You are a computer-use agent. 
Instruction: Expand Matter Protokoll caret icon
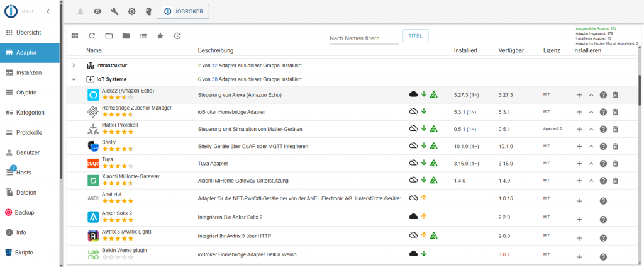[x=591, y=129]
